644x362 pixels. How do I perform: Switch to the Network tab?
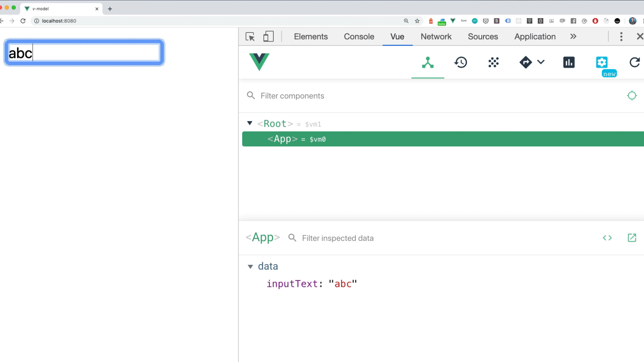pyautogui.click(x=436, y=37)
